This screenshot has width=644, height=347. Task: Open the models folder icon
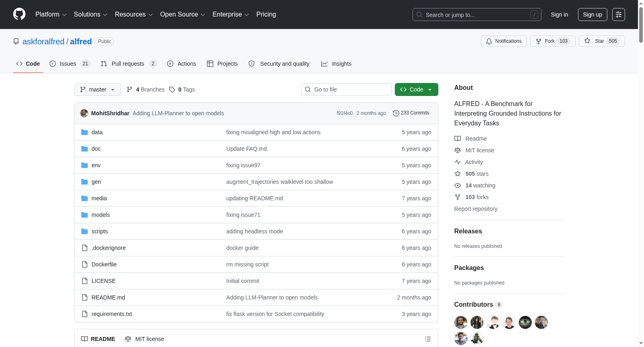pos(85,215)
